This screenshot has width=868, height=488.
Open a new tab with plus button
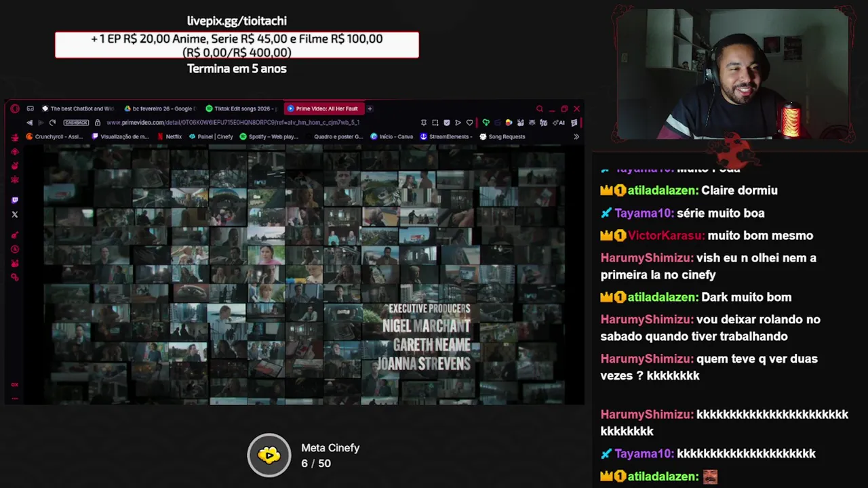point(370,108)
